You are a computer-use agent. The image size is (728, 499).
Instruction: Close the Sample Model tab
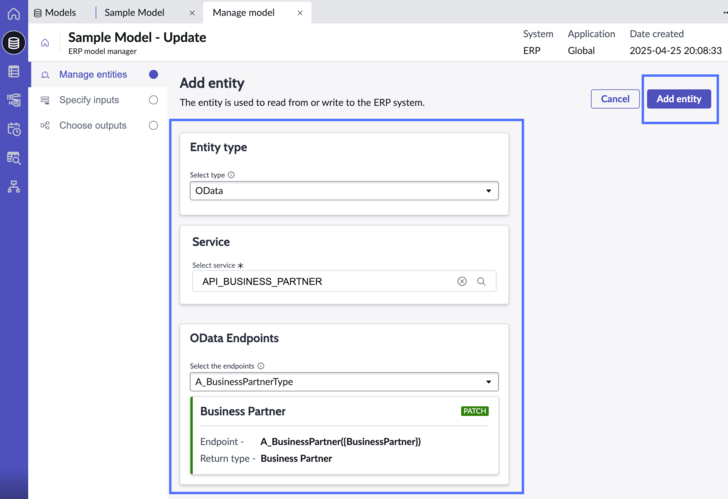[192, 13]
